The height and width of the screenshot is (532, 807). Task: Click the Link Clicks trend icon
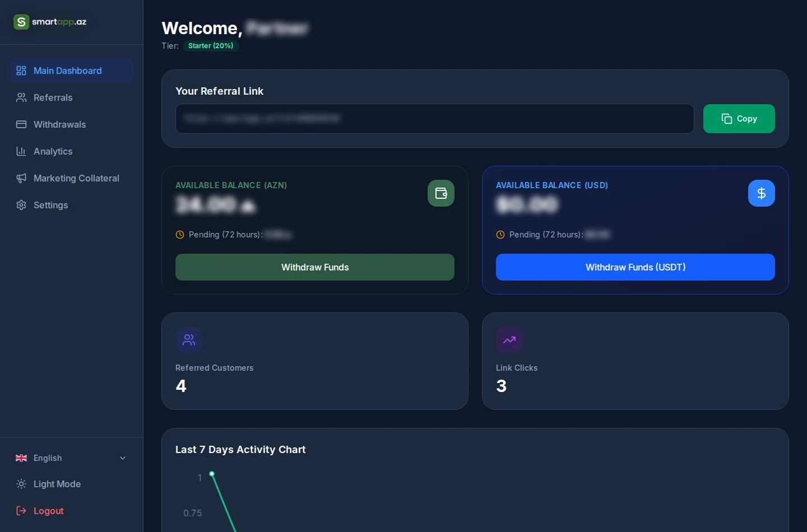click(x=509, y=340)
